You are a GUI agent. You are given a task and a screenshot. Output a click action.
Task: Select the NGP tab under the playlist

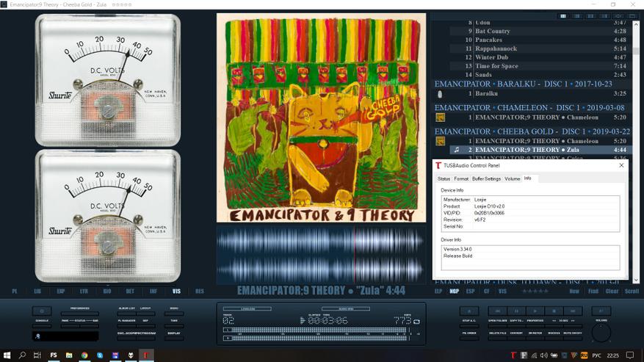tap(455, 291)
